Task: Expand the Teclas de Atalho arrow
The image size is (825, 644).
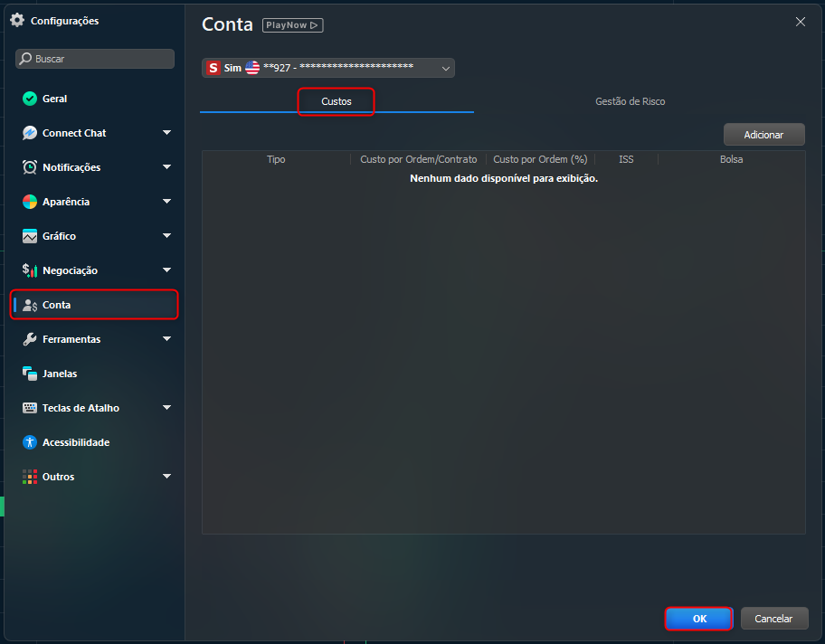Action: tap(166, 407)
